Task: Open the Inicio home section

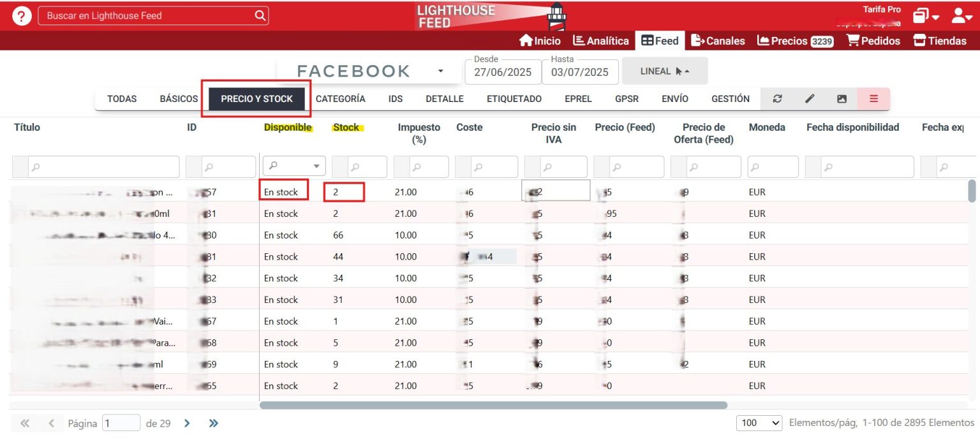Action: tap(540, 41)
